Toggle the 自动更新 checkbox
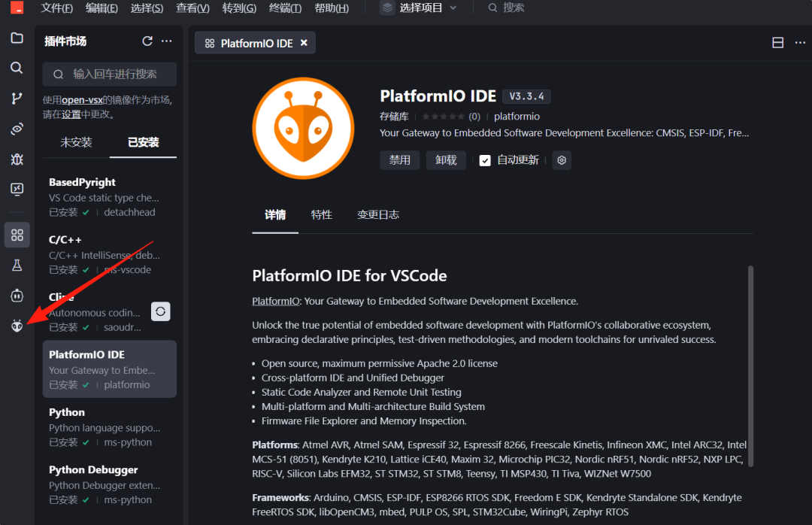Image resolution: width=812 pixels, height=525 pixels. point(485,160)
